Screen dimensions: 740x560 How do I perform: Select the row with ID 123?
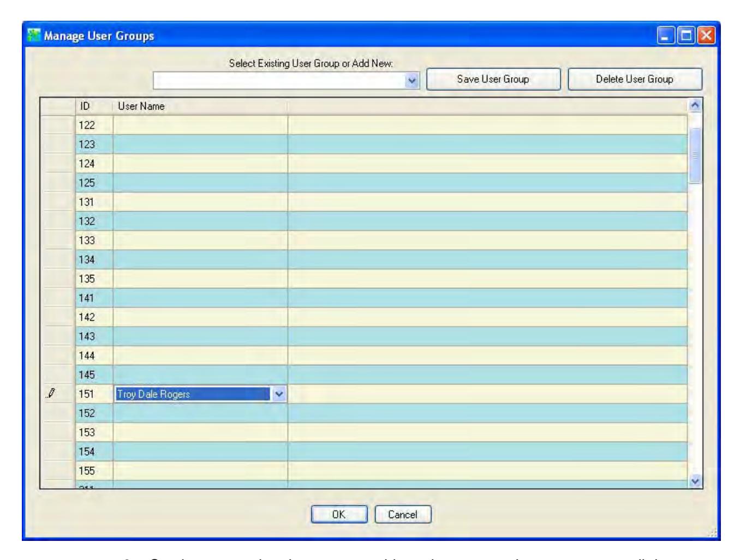click(364, 144)
